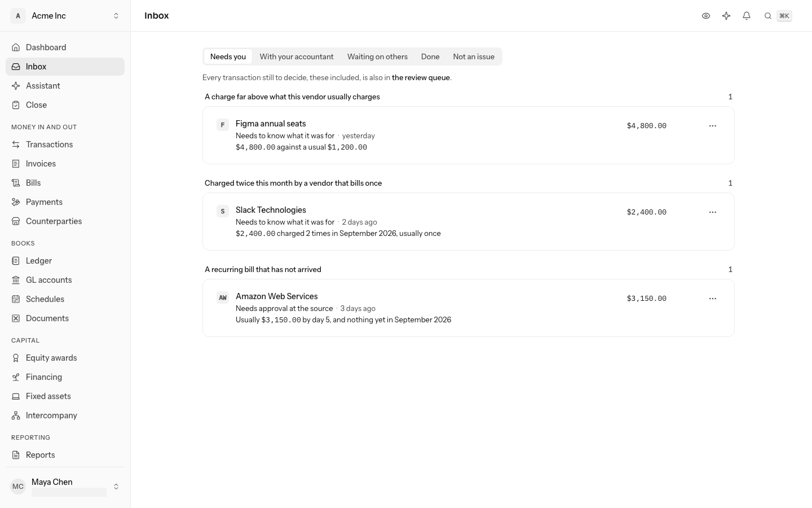This screenshot has height=508, width=812.
Task: Toggle the eye visibility icon in header
Action: tap(706, 16)
